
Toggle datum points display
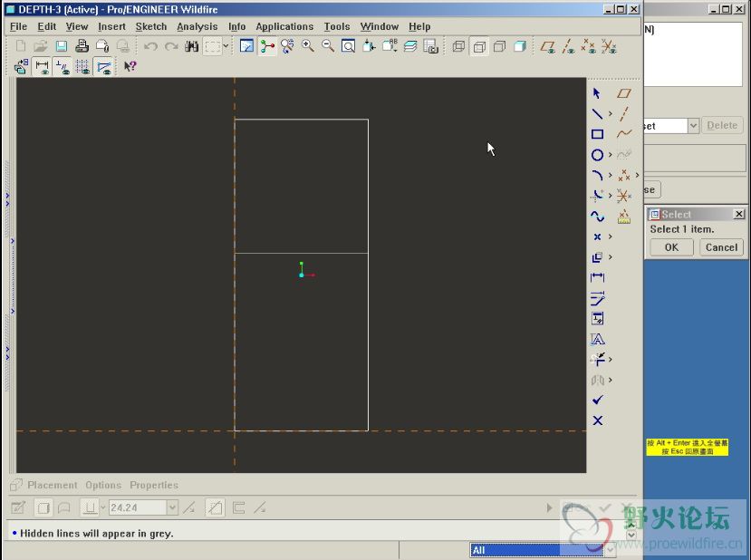[588, 46]
